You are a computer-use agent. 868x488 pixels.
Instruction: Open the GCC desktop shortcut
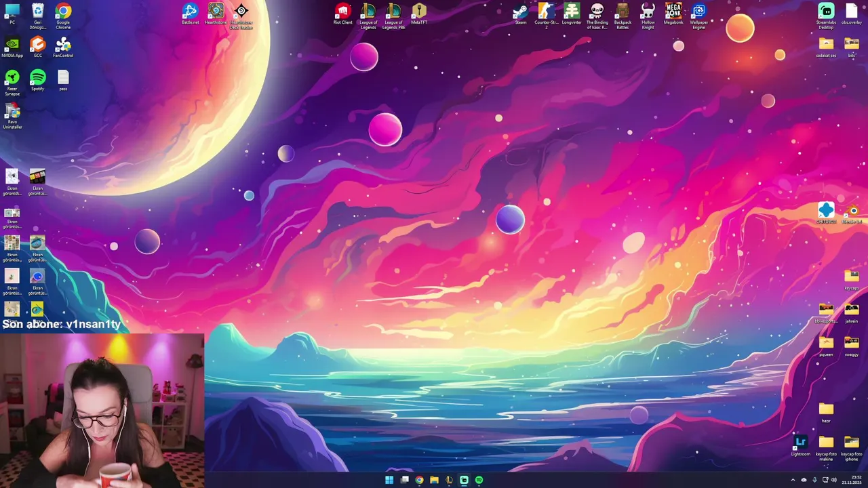coord(38,47)
